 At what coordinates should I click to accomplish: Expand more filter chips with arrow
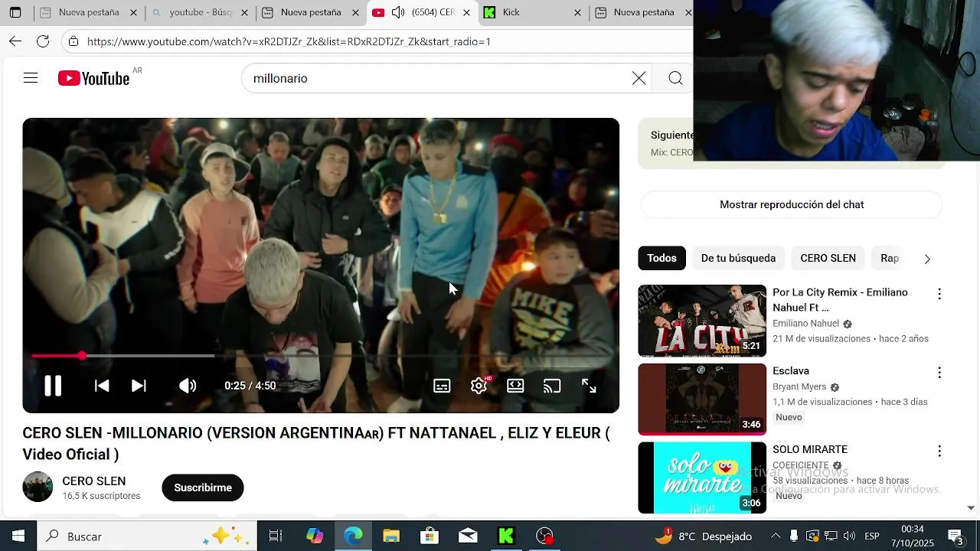click(x=927, y=259)
